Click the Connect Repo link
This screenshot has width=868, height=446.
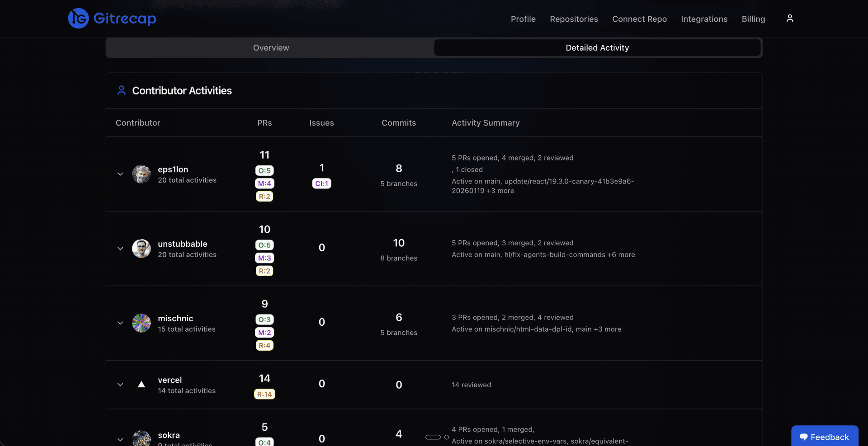pos(639,19)
